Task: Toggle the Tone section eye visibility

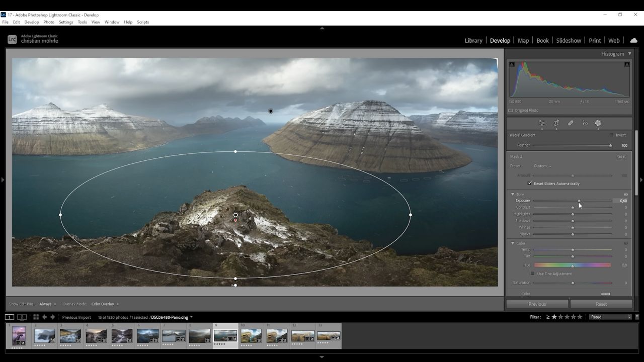Action: tap(626, 194)
